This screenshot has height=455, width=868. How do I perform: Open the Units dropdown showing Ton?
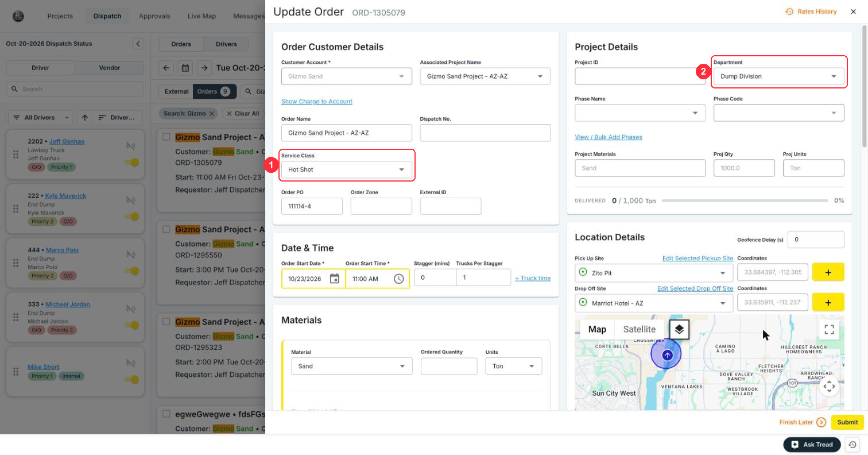pos(514,366)
